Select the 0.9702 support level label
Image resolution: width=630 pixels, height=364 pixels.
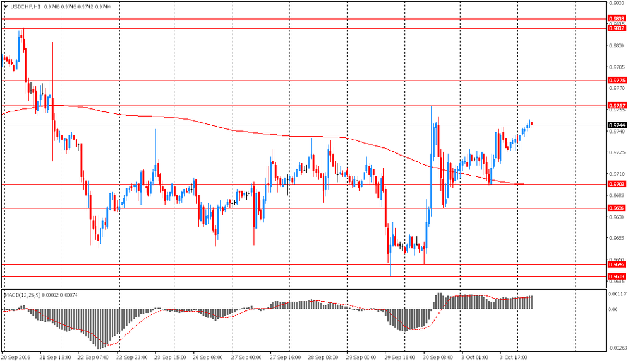pos(616,184)
